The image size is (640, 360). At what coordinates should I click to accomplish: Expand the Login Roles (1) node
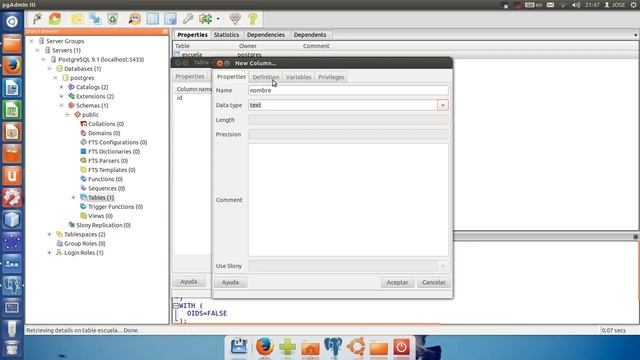click(50, 253)
